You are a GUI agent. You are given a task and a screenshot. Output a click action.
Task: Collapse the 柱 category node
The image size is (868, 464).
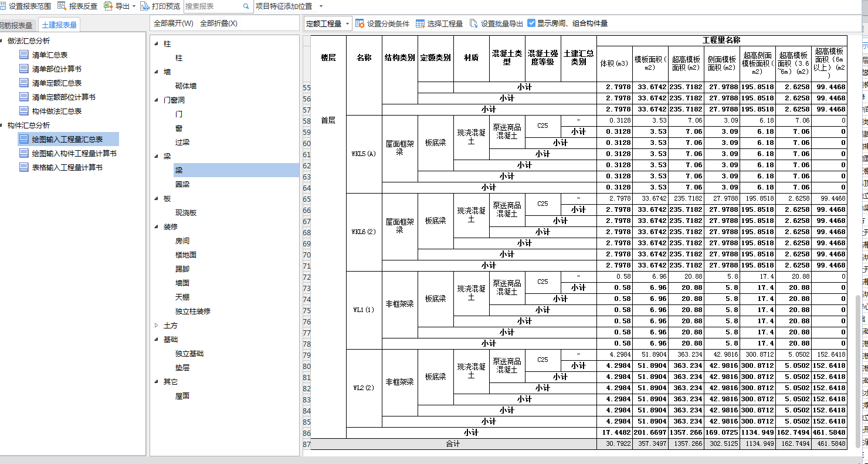pos(157,44)
